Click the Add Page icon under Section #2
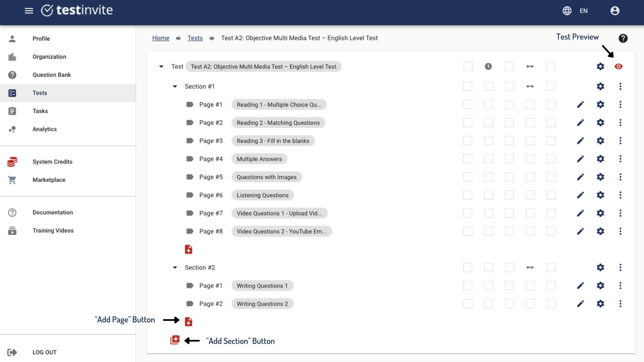Image resolution: width=644 pixels, height=362 pixels. pos(189,321)
